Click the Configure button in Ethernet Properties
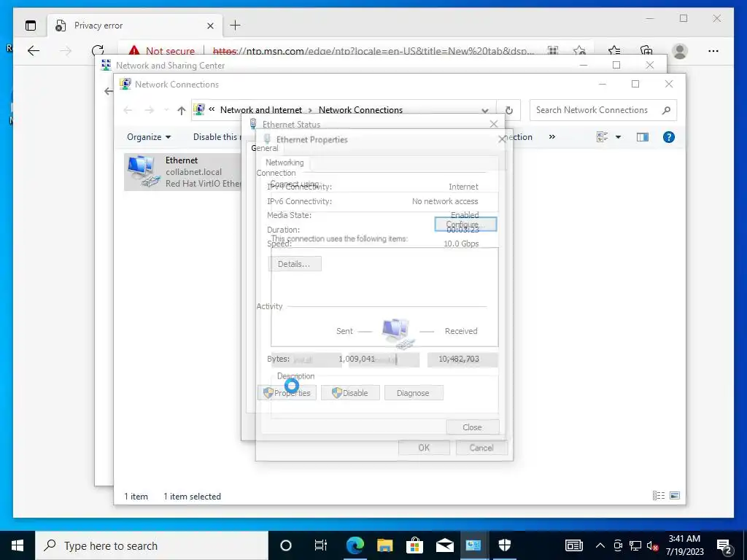 pos(465,225)
